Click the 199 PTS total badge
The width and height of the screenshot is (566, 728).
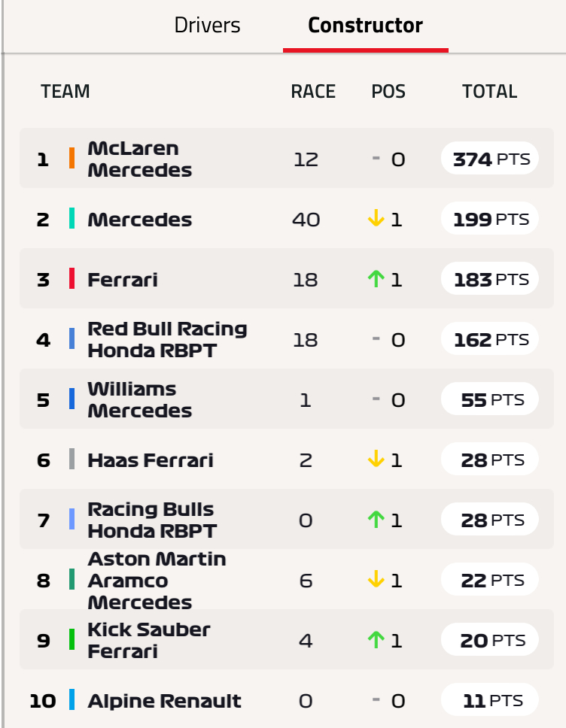(490, 218)
